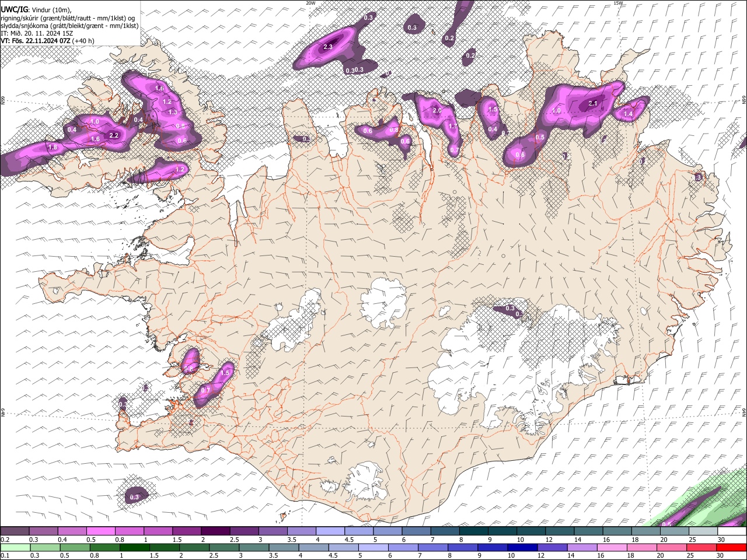
Task: Click the 1.7 snowfall value on the map
Action: coord(453,126)
